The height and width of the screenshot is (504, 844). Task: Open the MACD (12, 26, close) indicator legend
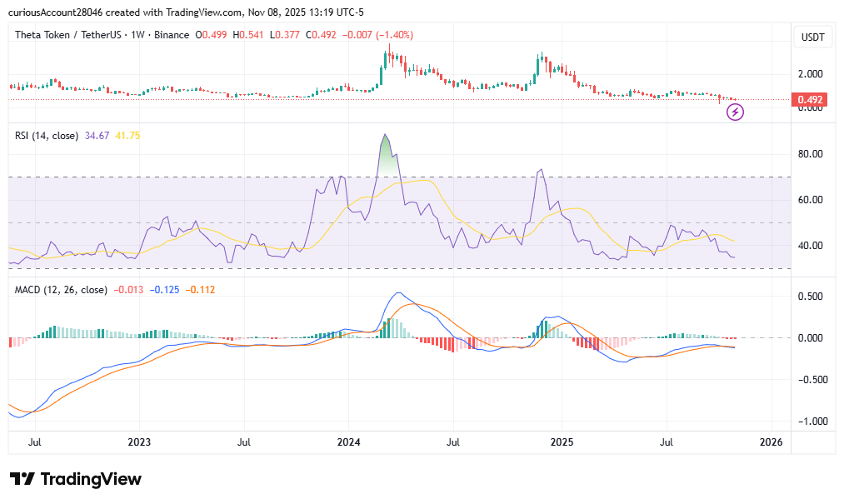[x=62, y=290]
